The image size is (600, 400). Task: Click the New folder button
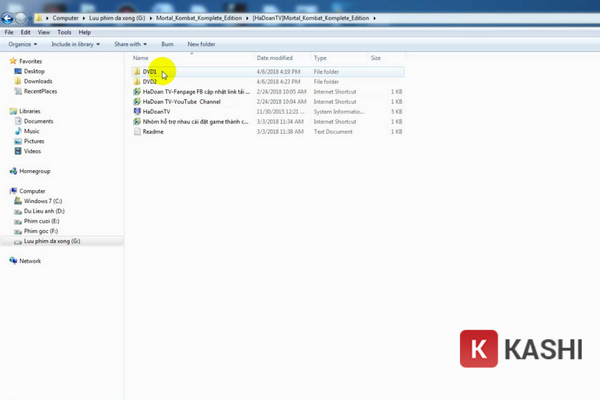(x=201, y=44)
